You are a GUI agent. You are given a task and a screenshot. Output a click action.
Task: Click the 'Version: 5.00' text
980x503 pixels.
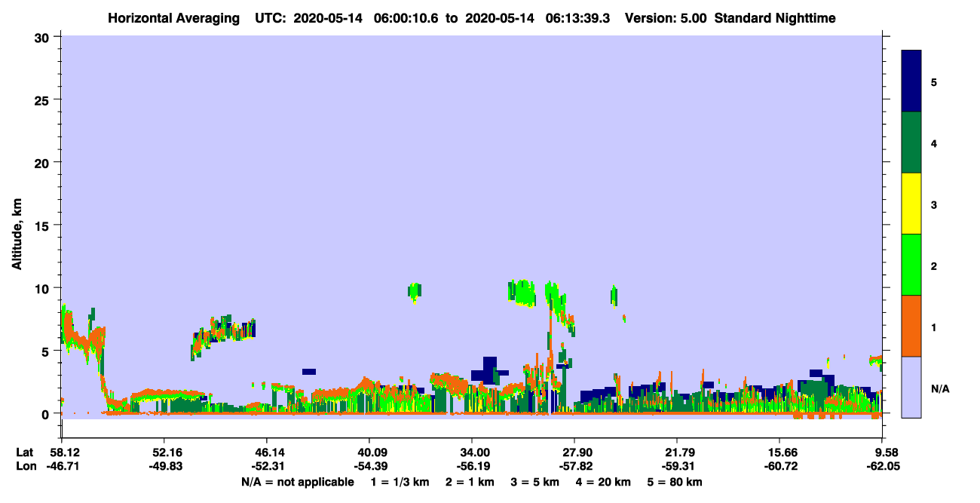(665, 18)
